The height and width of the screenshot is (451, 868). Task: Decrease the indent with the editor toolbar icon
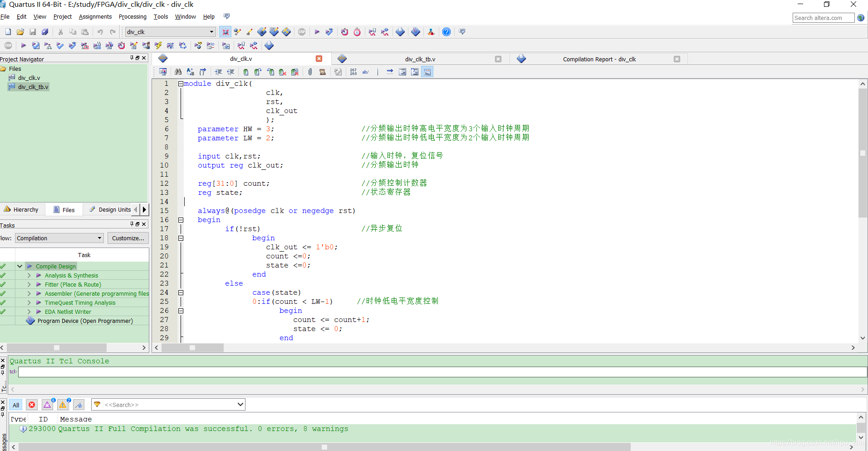(230, 72)
